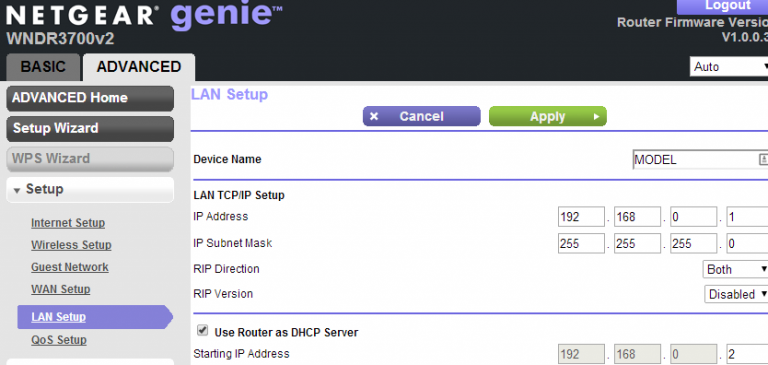Open RIP Version dropdown

tap(736, 294)
